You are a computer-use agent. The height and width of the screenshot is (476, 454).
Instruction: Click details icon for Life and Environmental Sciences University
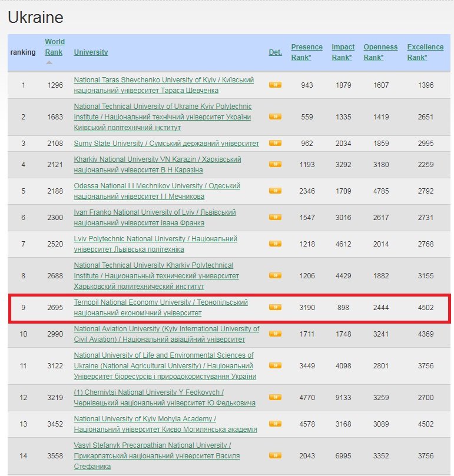pos(275,365)
